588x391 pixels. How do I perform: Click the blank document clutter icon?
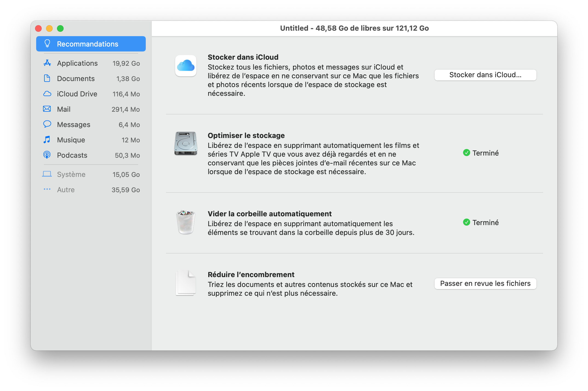pyautogui.click(x=186, y=283)
